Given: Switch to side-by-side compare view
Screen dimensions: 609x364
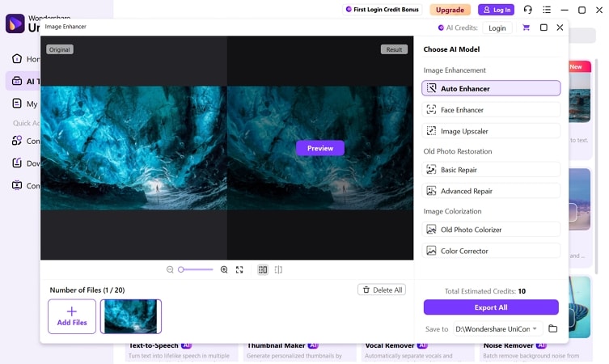Looking at the screenshot, I should tap(263, 269).
